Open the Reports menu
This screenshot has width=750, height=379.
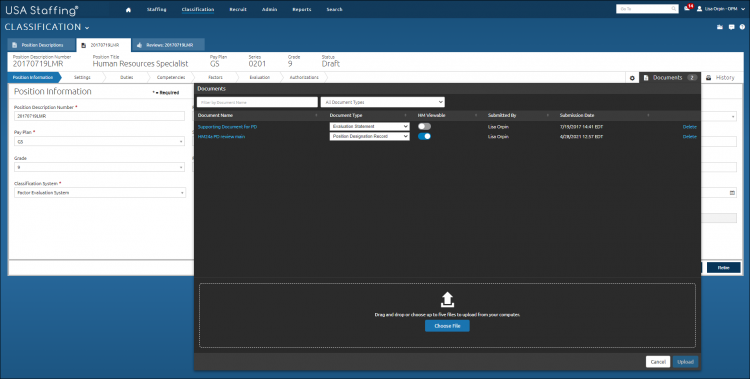click(x=302, y=10)
